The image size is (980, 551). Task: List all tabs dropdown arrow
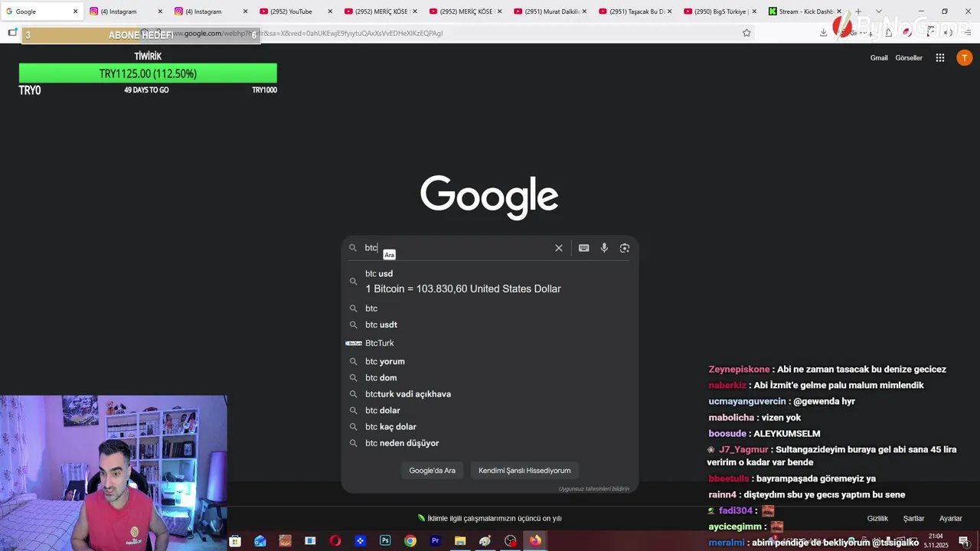coord(878,11)
